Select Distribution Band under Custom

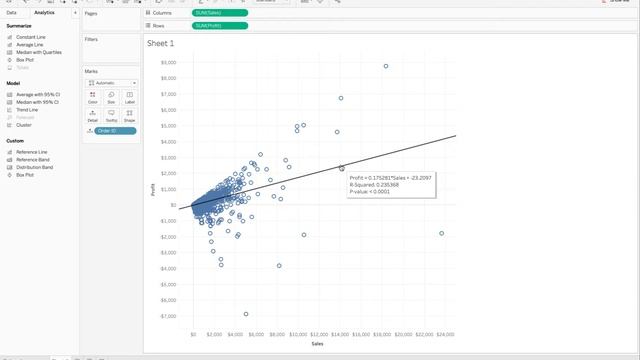click(34, 167)
